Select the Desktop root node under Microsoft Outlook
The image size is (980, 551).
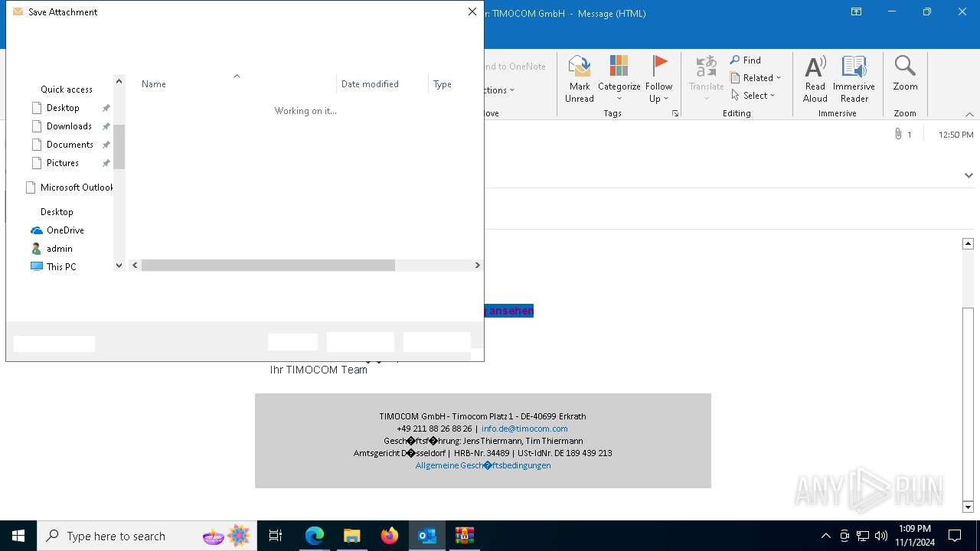click(x=57, y=212)
